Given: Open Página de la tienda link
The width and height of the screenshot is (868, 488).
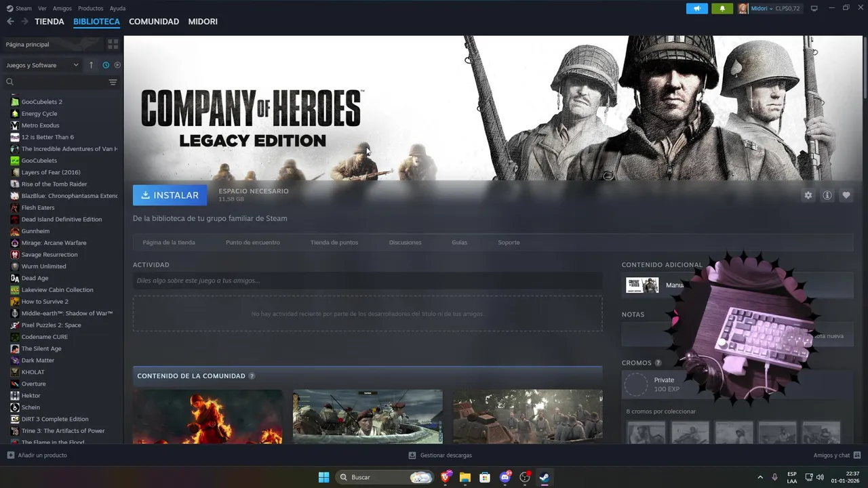Looking at the screenshot, I should coord(169,243).
